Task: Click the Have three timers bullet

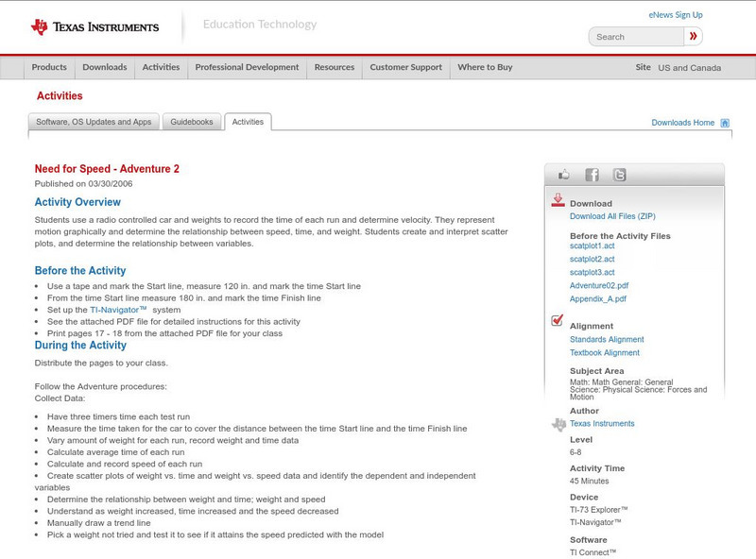Action: click(x=119, y=416)
